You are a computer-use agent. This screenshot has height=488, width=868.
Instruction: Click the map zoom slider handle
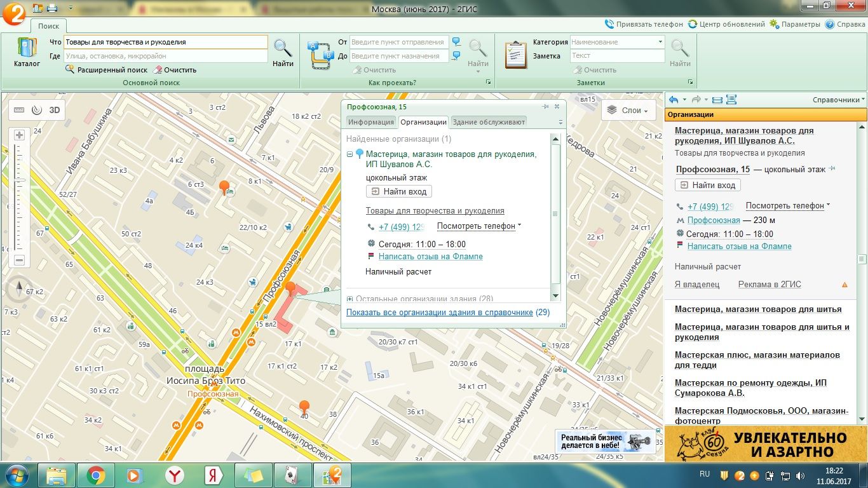(19, 181)
